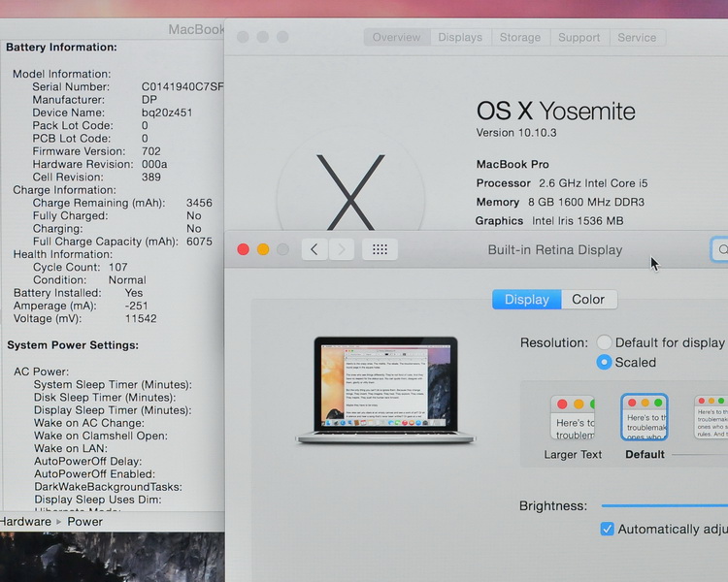This screenshot has height=582, width=728.
Task: Click the Cell Revision value 389
Action: pyautogui.click(x=150, y=178)
